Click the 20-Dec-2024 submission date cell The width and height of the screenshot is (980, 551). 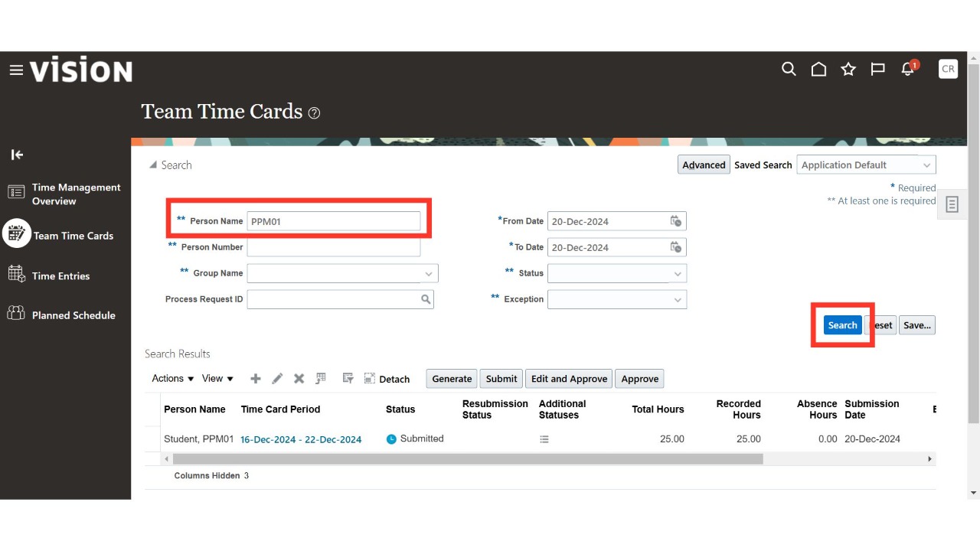[x=872, y=439]
